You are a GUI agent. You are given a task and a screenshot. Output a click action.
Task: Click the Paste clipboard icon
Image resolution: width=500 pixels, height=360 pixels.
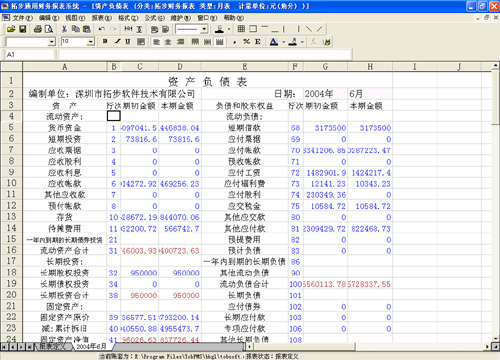[87, 29]
